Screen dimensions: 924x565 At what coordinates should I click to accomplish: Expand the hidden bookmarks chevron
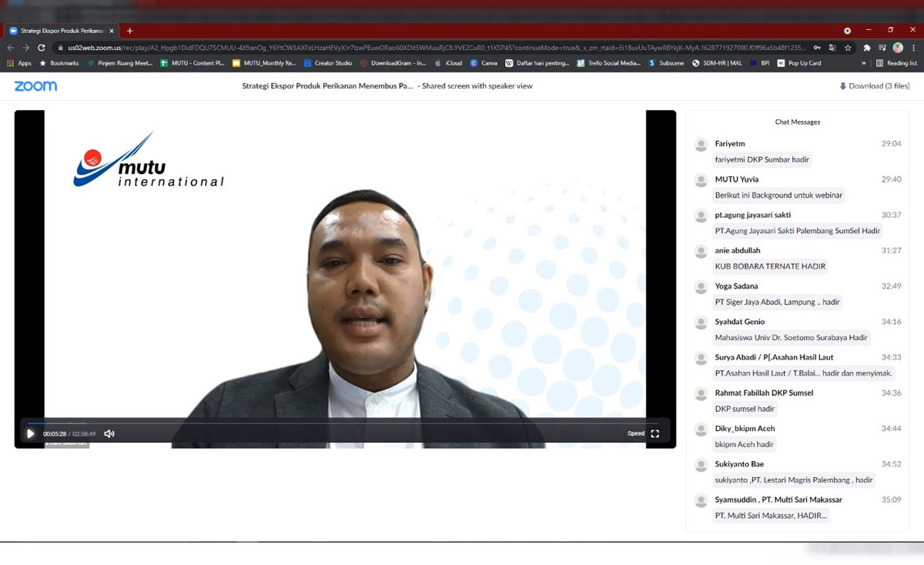tap(863, 63)
